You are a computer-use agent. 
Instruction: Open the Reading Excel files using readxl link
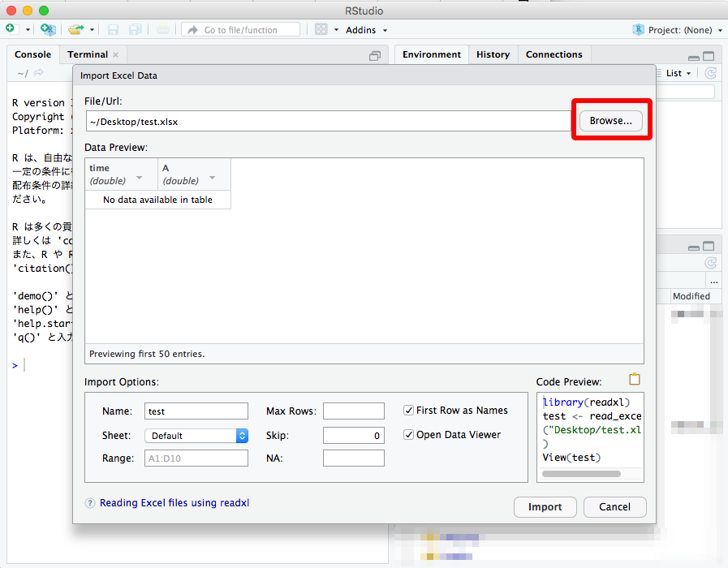pos(174,503)
